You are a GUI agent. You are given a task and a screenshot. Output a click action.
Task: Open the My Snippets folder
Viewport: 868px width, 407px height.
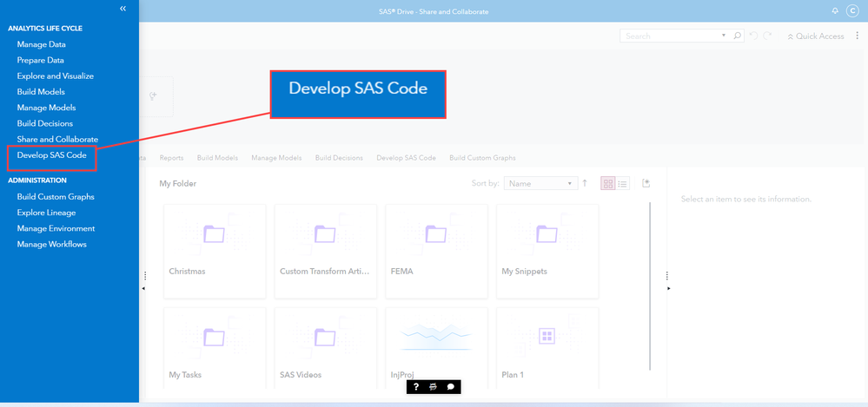[x=547, y=251]
